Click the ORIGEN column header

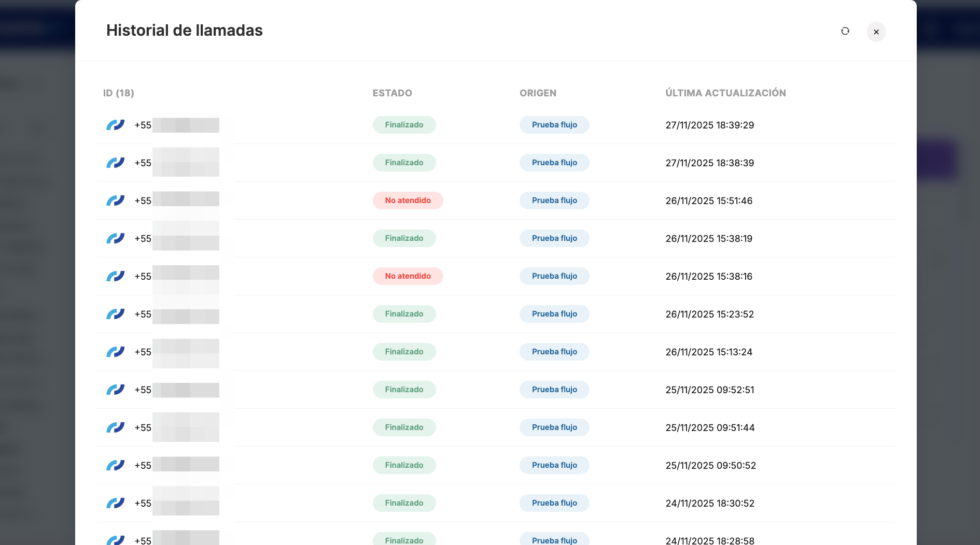click(x=538, y=93)
